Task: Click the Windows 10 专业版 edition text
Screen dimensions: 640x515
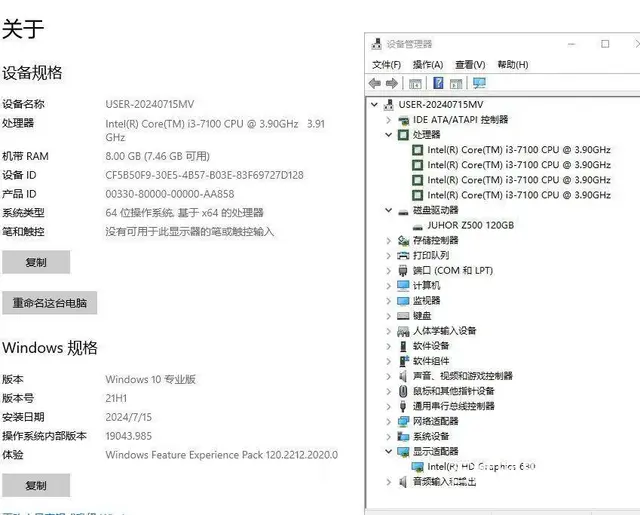Action: 151,380
